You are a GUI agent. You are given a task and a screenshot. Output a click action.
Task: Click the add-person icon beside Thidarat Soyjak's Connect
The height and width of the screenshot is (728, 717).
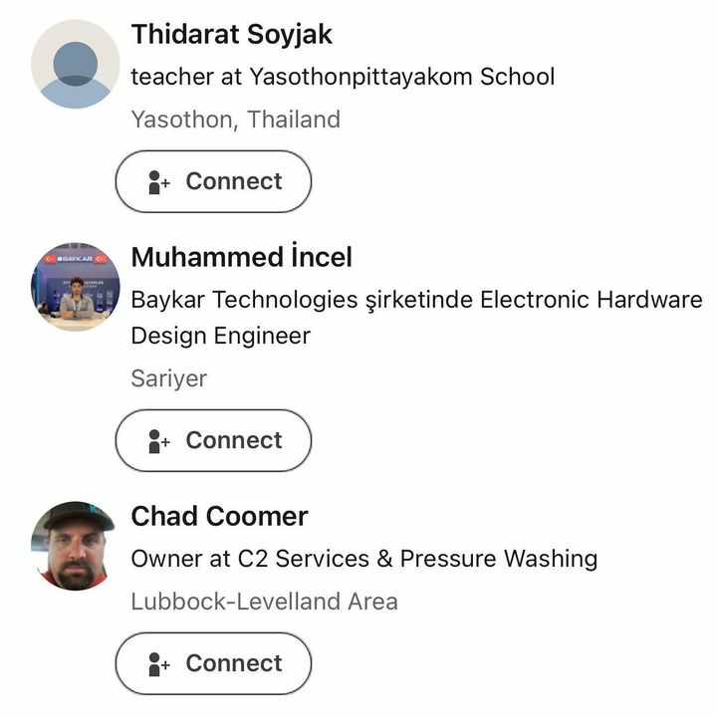click(158, 182)
